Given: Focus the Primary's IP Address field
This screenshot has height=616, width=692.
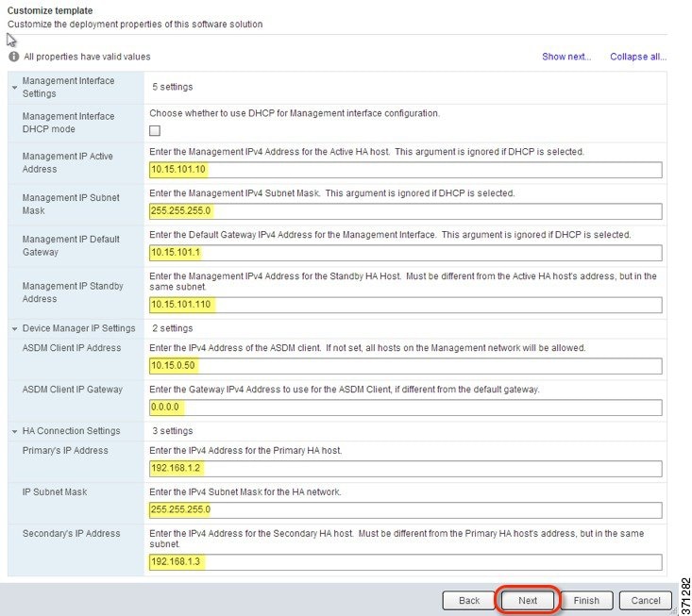Looking at the screenshot, I should [x=406, y=469].
